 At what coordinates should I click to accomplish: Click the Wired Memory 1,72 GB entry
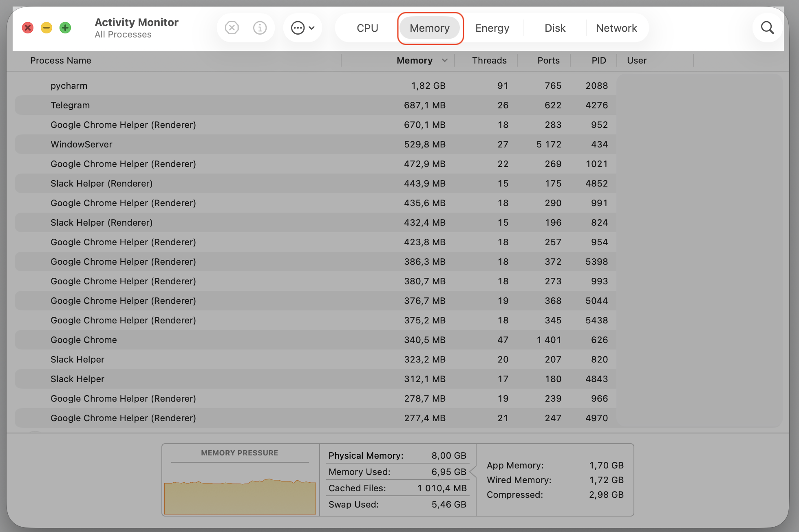click(555, 480)
